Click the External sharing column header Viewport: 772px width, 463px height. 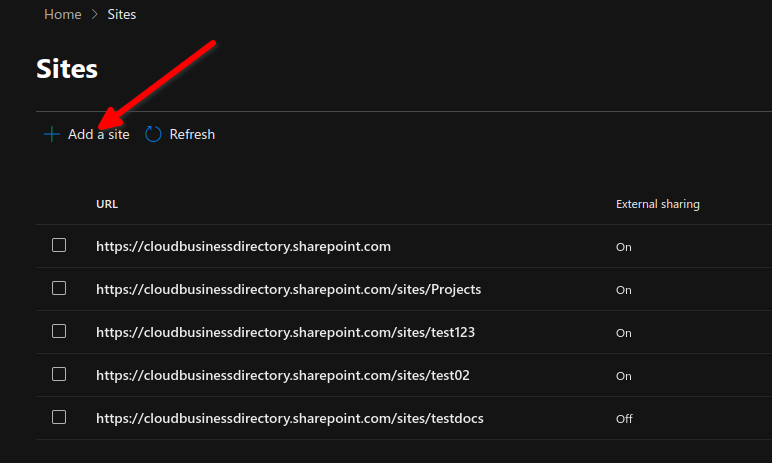[657, 204]
